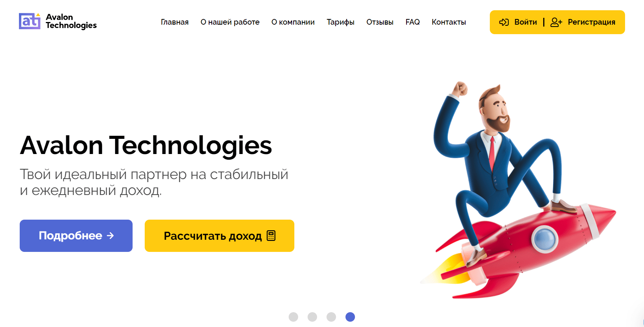The image size is (644, 327).
Task: Click the arrow icon on Подробнее button
Action: [110, 236]
